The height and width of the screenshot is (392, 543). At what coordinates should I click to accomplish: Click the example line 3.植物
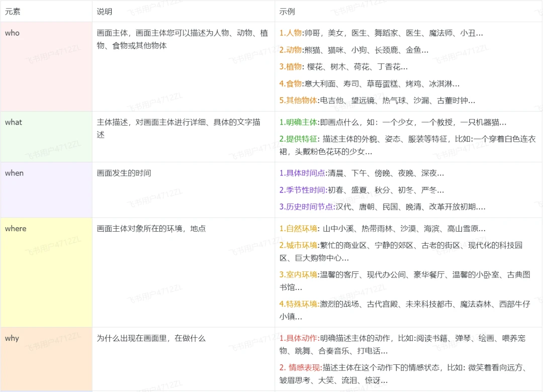point(343,66)
